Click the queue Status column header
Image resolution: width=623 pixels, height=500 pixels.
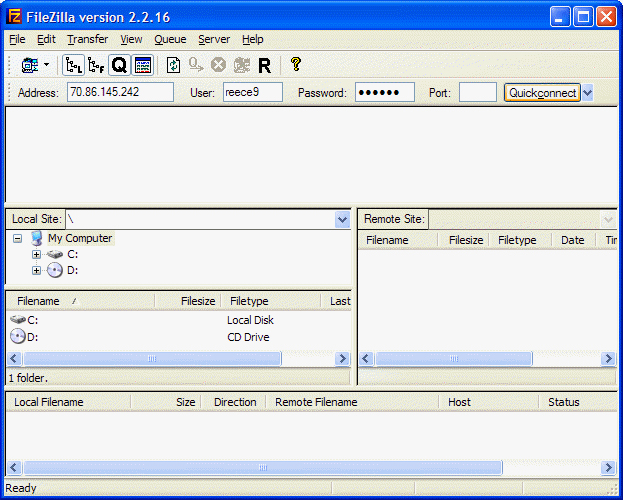[x=578, y=402]
